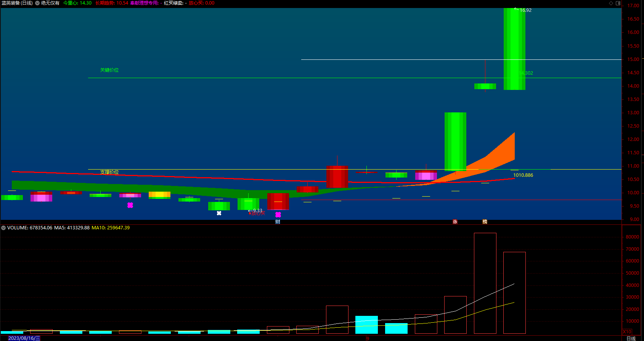The width and height of the screenshot is (644, 341).
Task: Click the 放心买: 0.00 readout
Action: [202, 3]
